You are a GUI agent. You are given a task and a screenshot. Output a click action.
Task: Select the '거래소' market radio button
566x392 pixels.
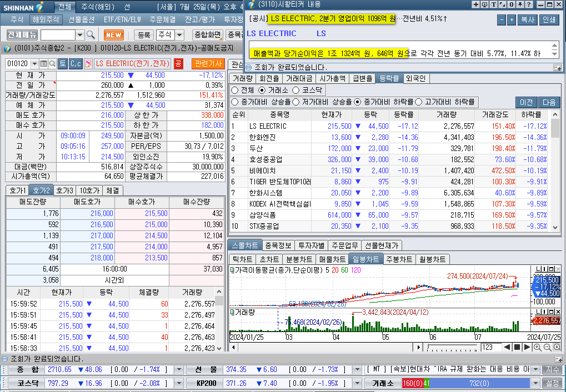tap(262, 91)
